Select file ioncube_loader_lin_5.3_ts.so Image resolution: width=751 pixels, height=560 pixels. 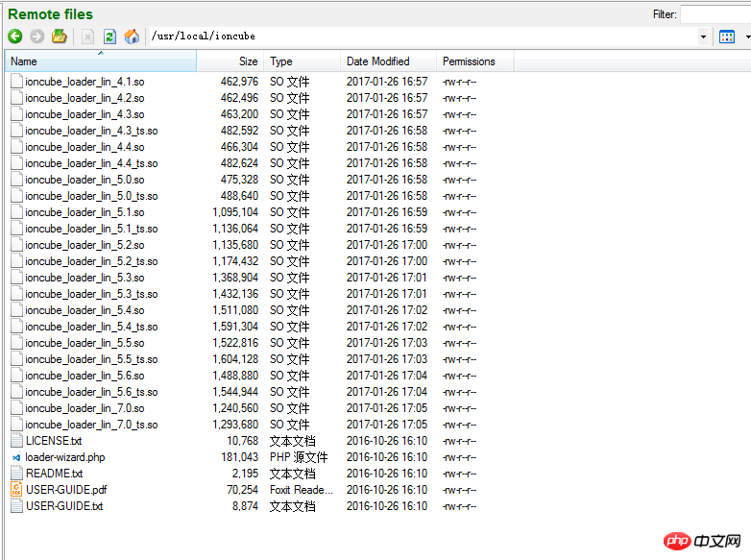pos(91,294)
